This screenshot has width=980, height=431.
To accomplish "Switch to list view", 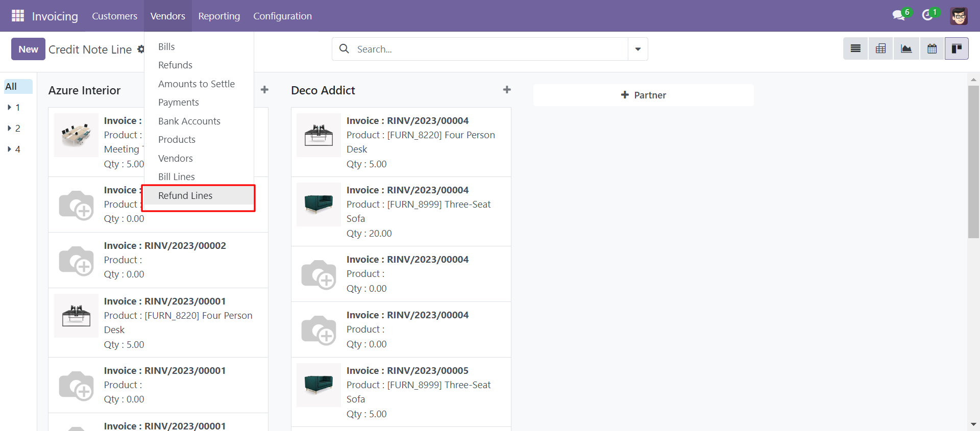I will point(855,49).
